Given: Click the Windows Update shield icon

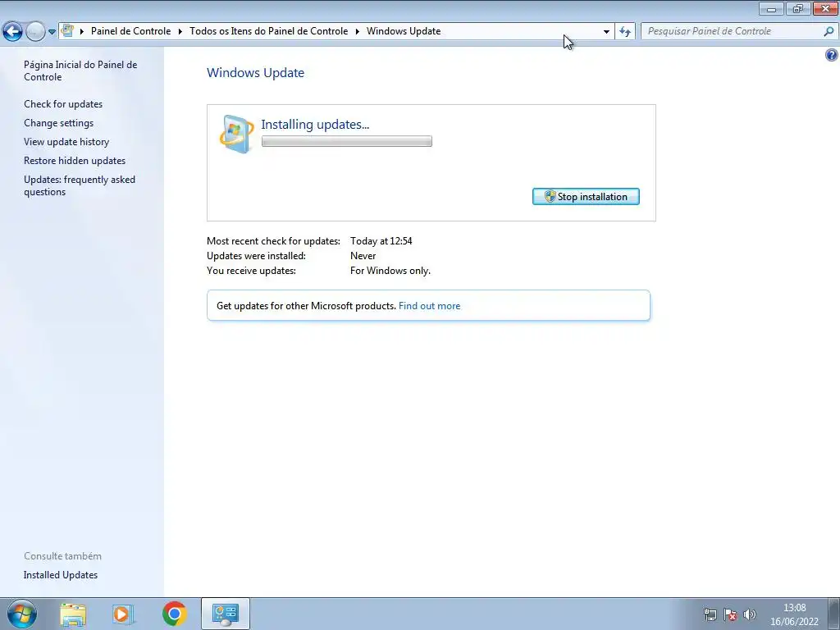Looking at the screenshot, I should [x=236, y=134].
